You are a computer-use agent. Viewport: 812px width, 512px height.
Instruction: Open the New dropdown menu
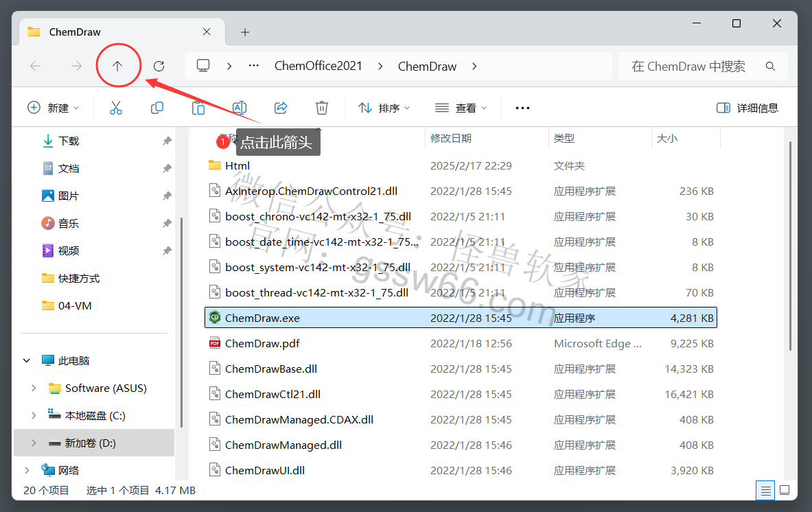54,108
